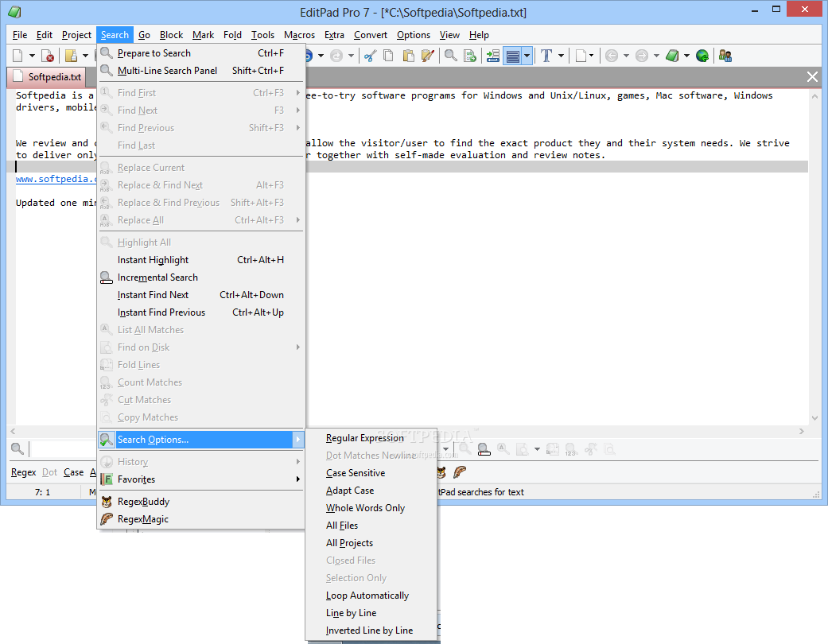Open dropdown arrow next to New file icon
This screenshot has height=644, width=828.
(x=32, y=56)
